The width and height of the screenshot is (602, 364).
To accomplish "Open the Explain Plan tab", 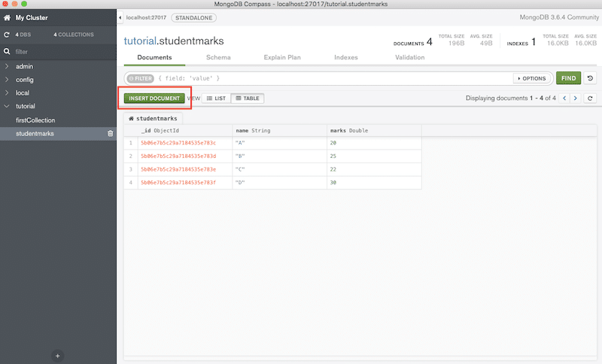I will point(282,58).
